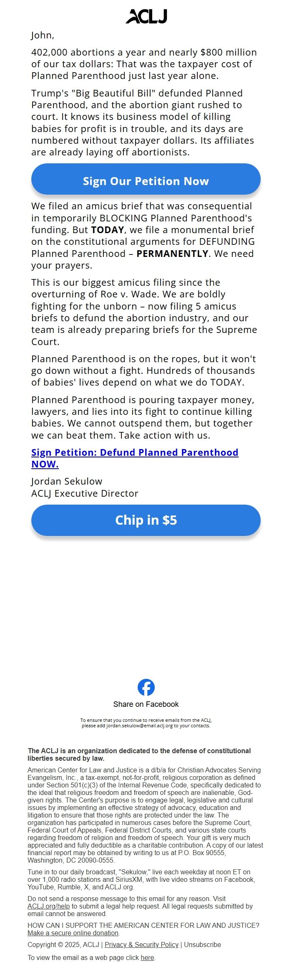Click the jordan.sekulow@email.aclj.org email address

[x=139, y=726]
